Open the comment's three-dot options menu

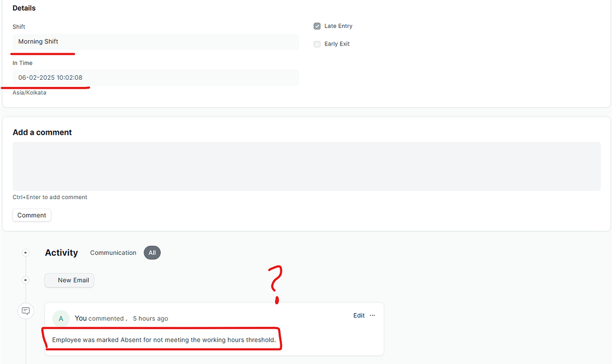373,315
